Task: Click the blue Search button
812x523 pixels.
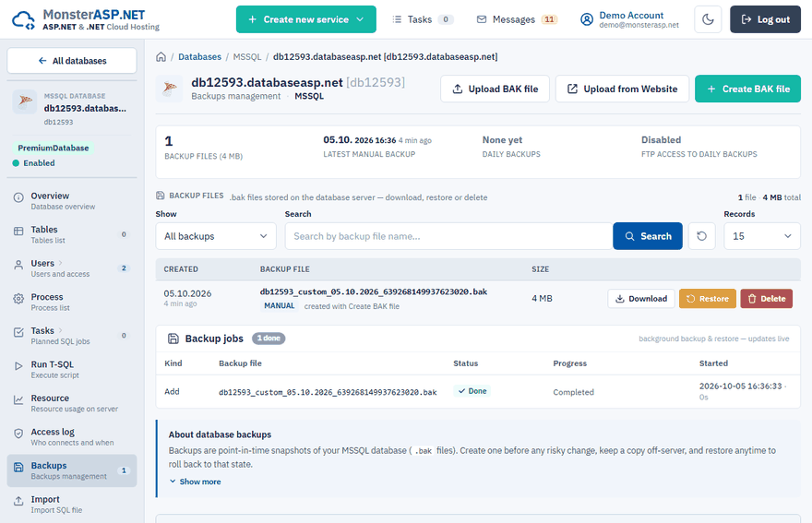Action: (x=648, y=236)
